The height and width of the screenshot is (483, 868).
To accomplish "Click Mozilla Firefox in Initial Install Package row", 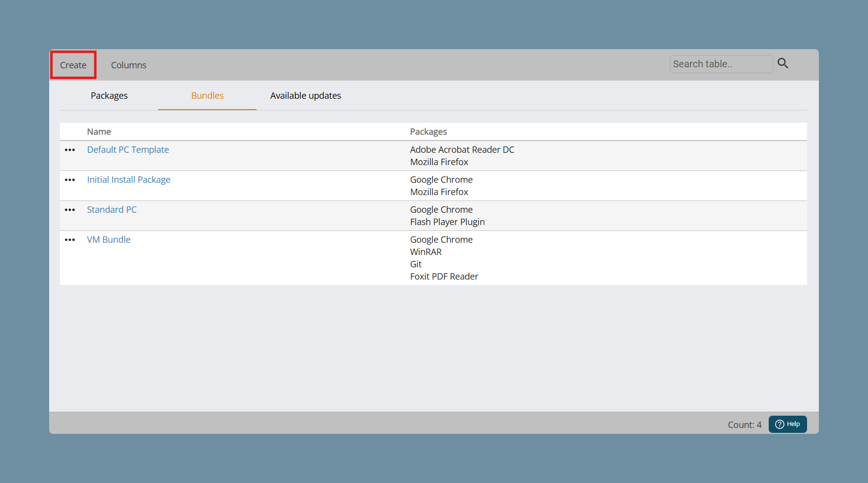I will 439,192.
